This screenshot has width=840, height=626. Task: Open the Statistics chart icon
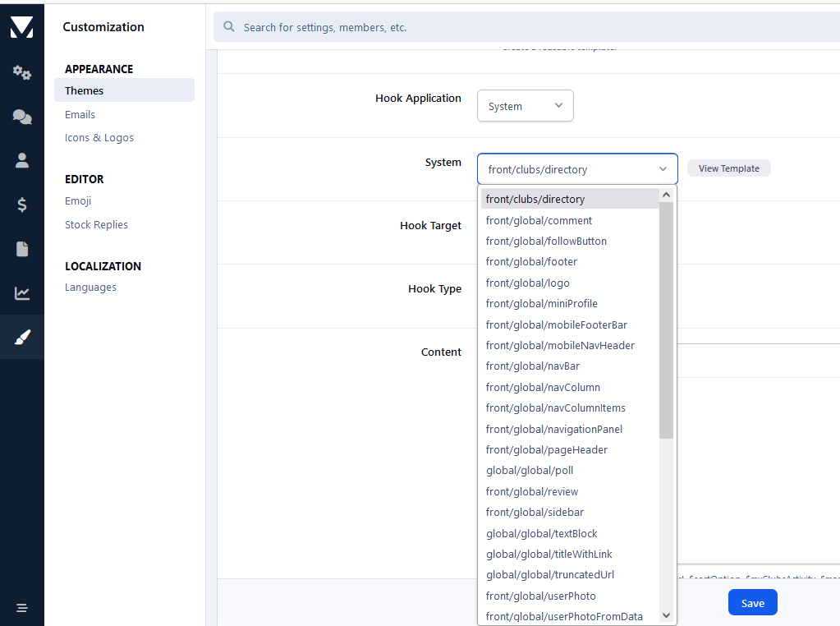coord(22,293)
